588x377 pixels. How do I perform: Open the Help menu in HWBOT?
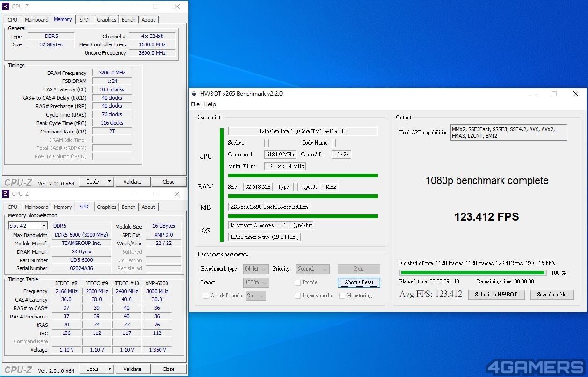(210, 104)
